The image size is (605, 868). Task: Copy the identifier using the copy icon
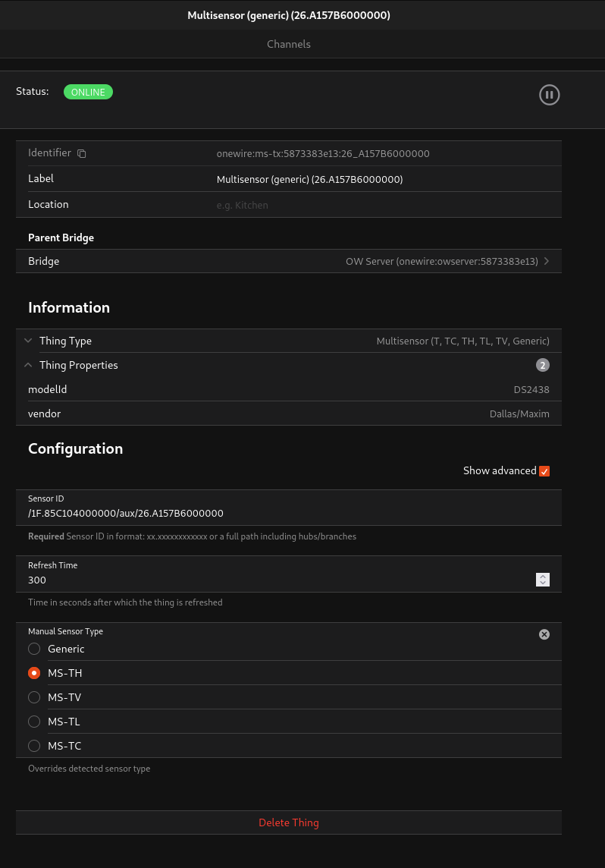pyautogui.click(x=82, y=153)
